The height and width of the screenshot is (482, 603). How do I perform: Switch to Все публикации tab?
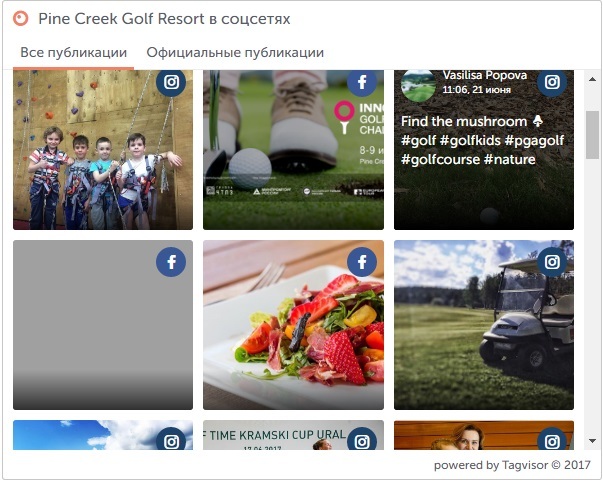click(73, 52)
